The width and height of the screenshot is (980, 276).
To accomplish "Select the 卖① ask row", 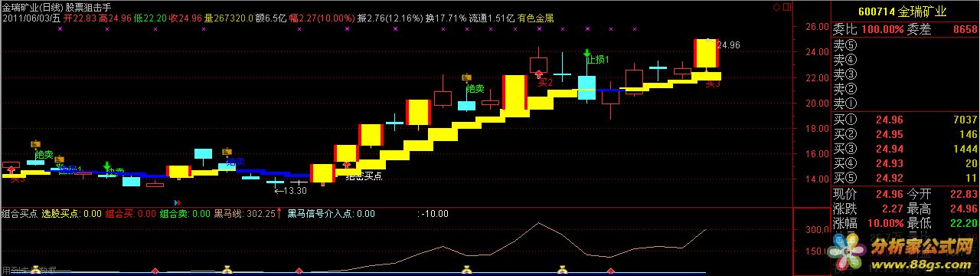I will (906, 103).
